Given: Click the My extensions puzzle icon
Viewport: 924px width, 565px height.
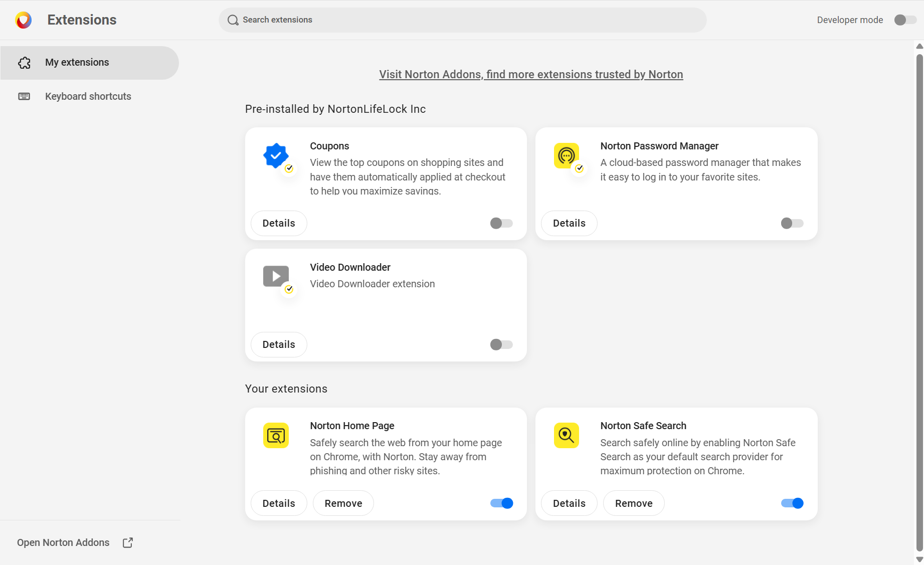Looking at the screenshot, I should pyautogui.click(x=24, y=63).
